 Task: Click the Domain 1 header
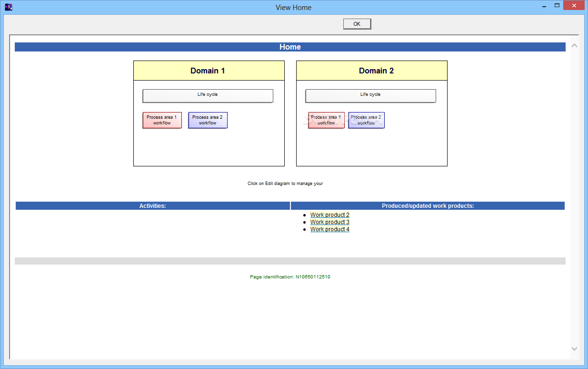pyautogui.click(x=209, y=71)
